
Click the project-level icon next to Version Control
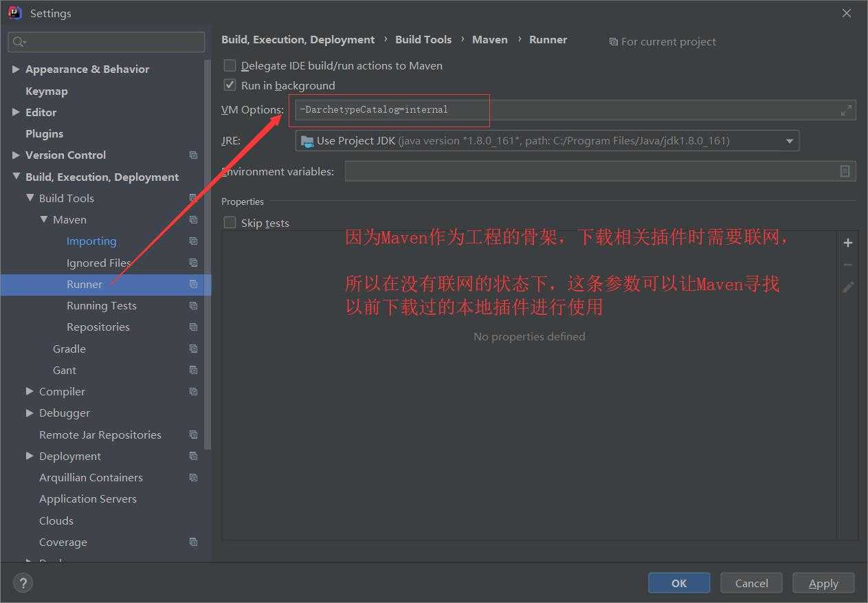pyautogui.click(x=193, y=155)
